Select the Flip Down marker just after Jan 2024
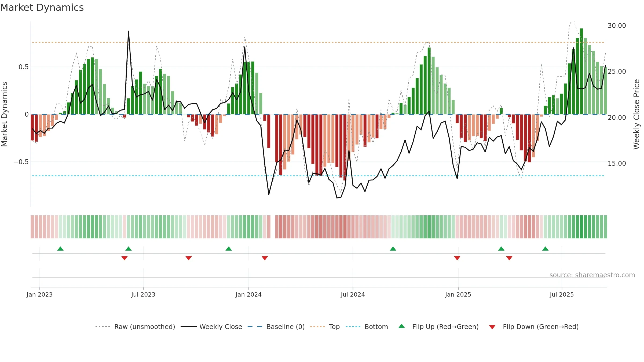Image resolution: width=644 pixels, height=362 pixels. 265,258
